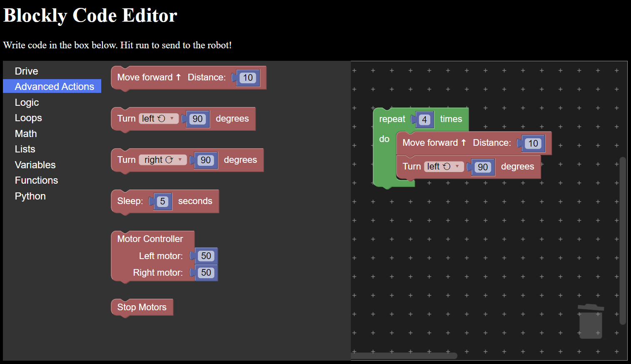
Task: Edit flyout Move forward distance value 10
Action: (x=248, y=78)
